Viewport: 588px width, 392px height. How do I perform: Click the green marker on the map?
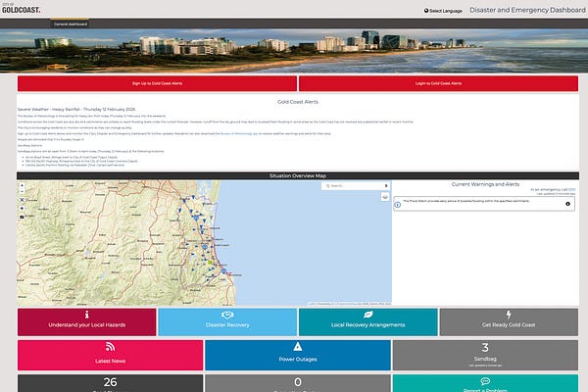click(211, 263)
